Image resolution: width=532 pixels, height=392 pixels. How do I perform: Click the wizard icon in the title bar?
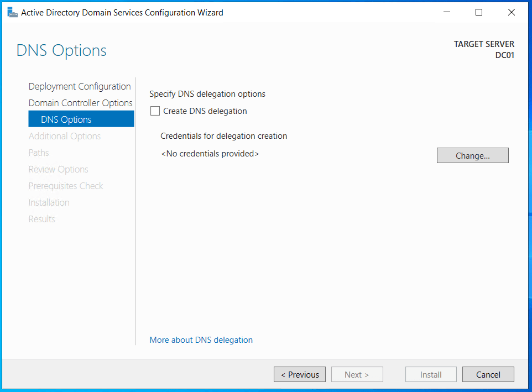coord(12,12)
